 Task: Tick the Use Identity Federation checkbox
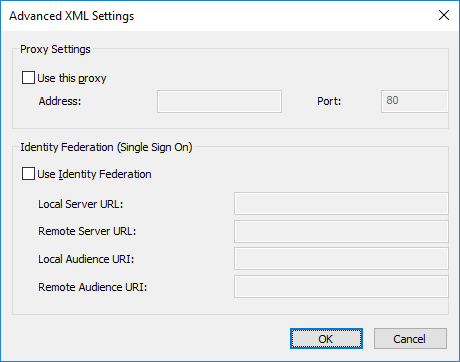coord(28,174)
